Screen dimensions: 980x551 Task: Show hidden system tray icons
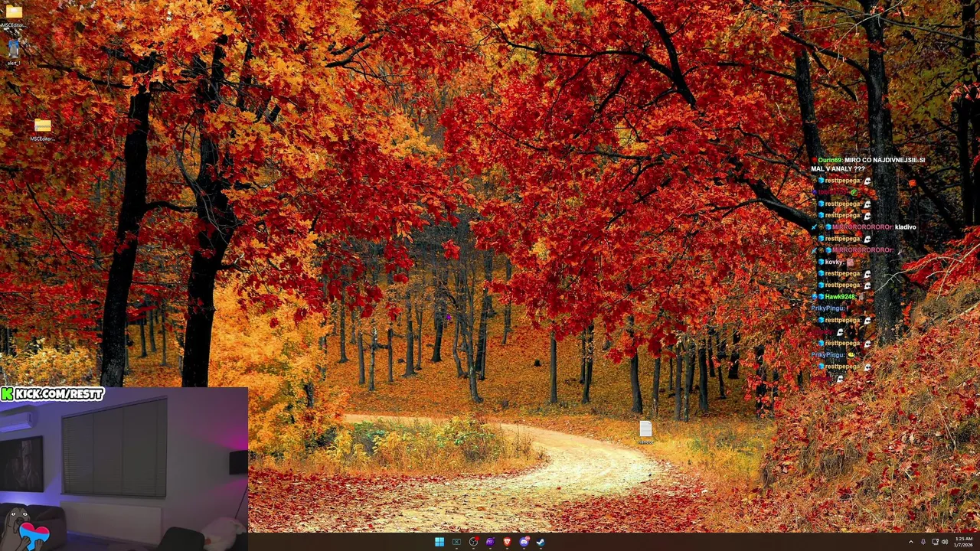pyautogui.click(x=910, y=542)
